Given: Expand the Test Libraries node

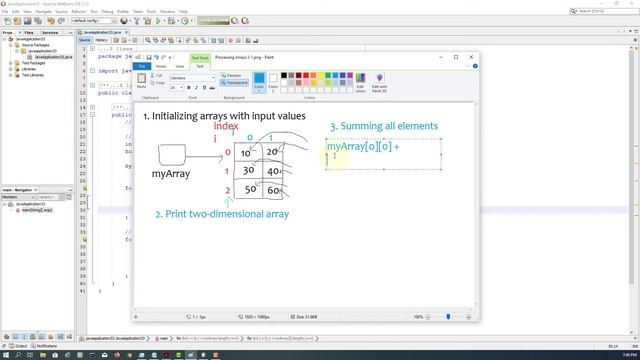Looking at the screenshot, I should (x=11, y=76).
